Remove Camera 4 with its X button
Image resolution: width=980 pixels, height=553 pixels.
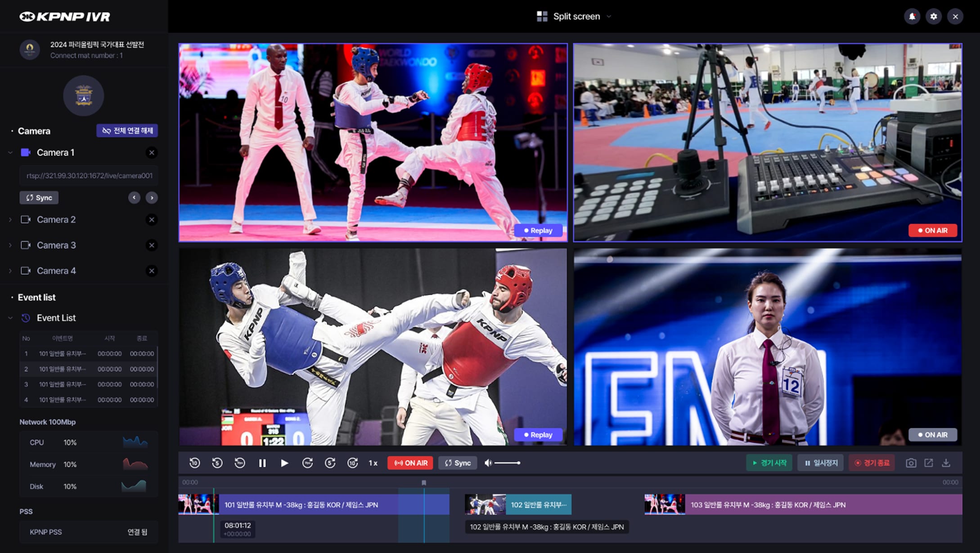click(x=152, y=271)
